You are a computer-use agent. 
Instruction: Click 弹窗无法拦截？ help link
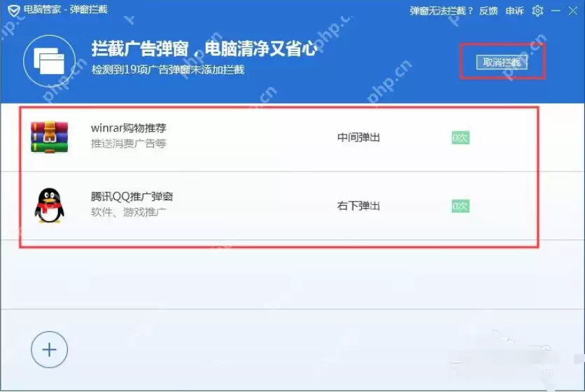tap(442, 10)
